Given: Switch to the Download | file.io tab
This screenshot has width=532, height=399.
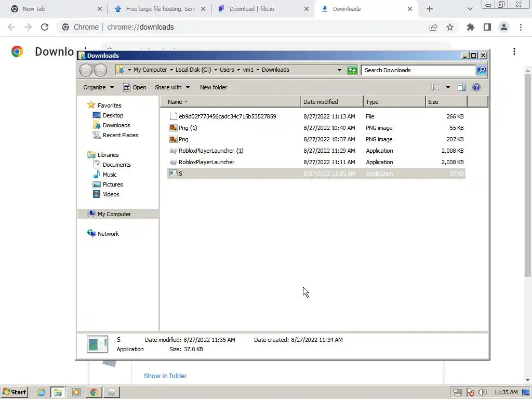Looking at the screenshot, I should (263, 9).
